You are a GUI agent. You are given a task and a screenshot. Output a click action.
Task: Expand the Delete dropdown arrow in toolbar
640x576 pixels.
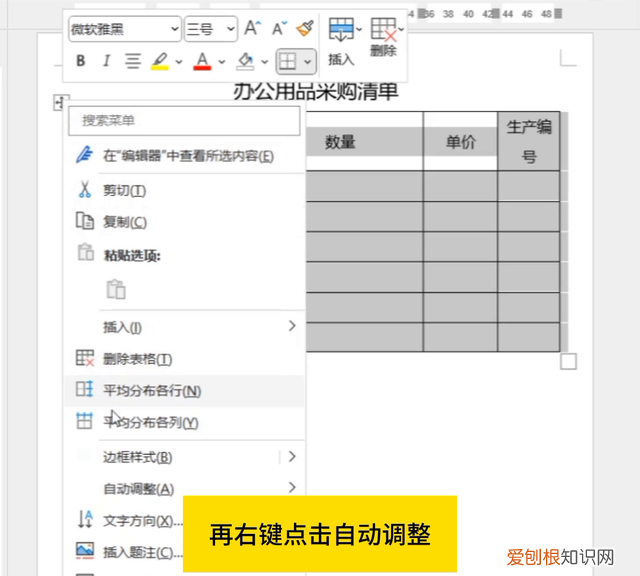pos(401,29)
